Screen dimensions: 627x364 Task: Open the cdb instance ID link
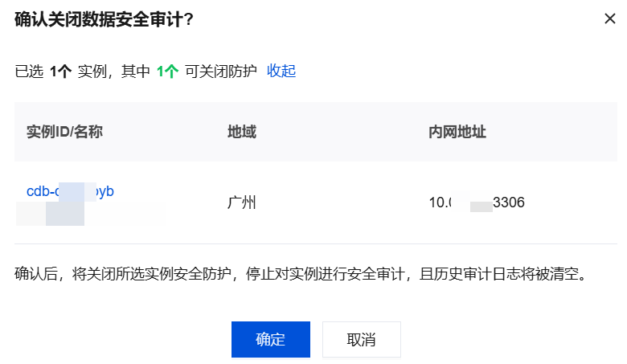click(x=70, y=191)
